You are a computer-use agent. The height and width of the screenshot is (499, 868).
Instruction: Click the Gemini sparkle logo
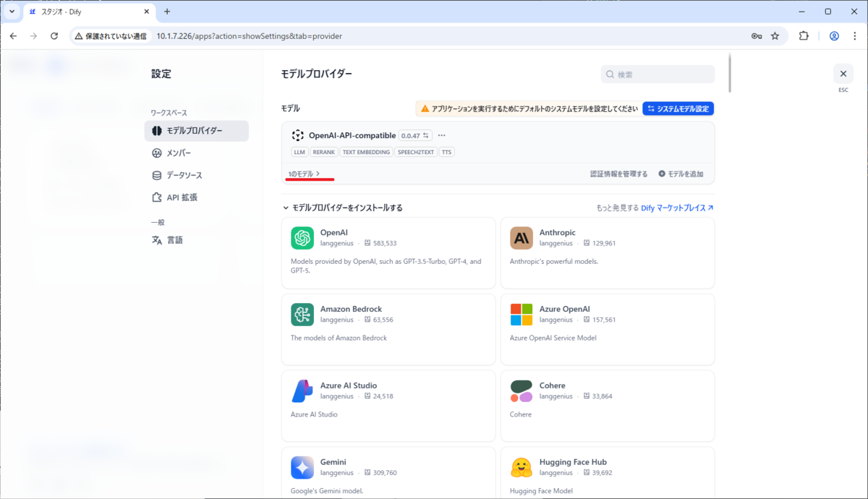pyautogui.click(x=302, y=468)
